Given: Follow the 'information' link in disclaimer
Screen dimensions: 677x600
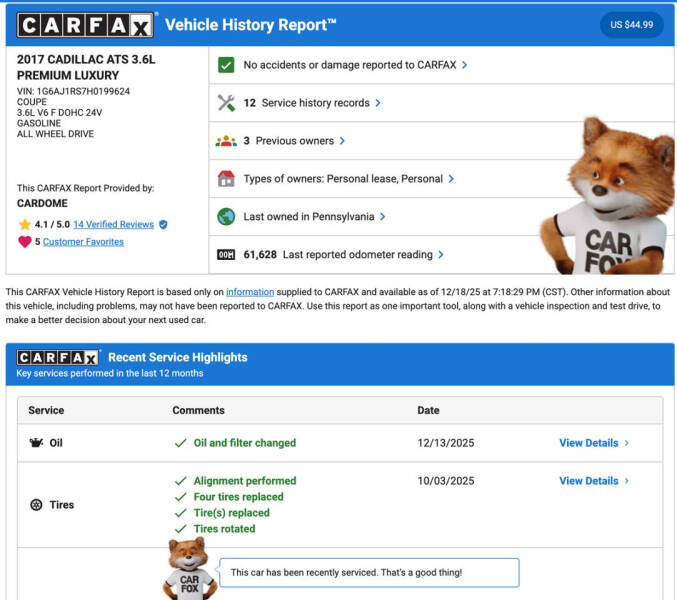Looking at the screenshot, I should 249,291.
